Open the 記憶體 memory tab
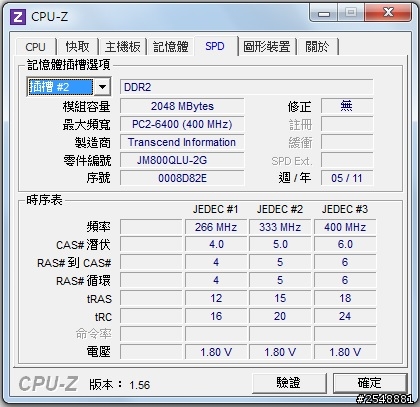This screenshot has width=420, height=407. point(170,47)
